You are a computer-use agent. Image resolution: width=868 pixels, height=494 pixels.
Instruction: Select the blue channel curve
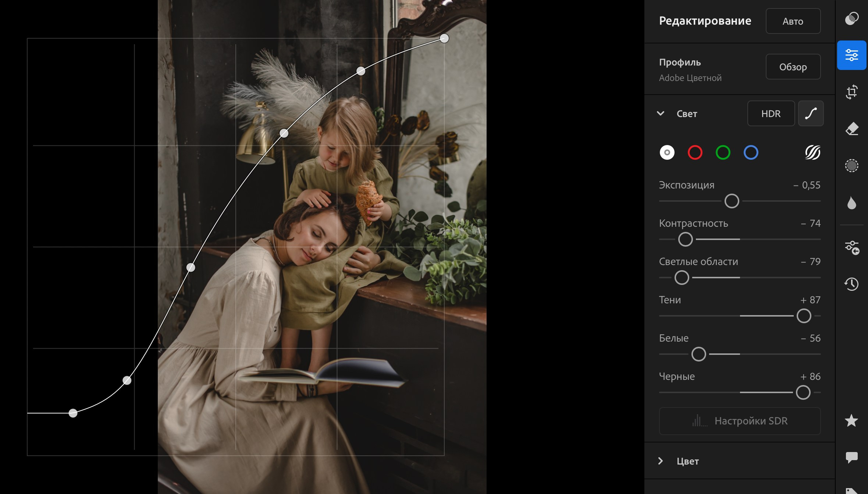click(x=751, y=152)
